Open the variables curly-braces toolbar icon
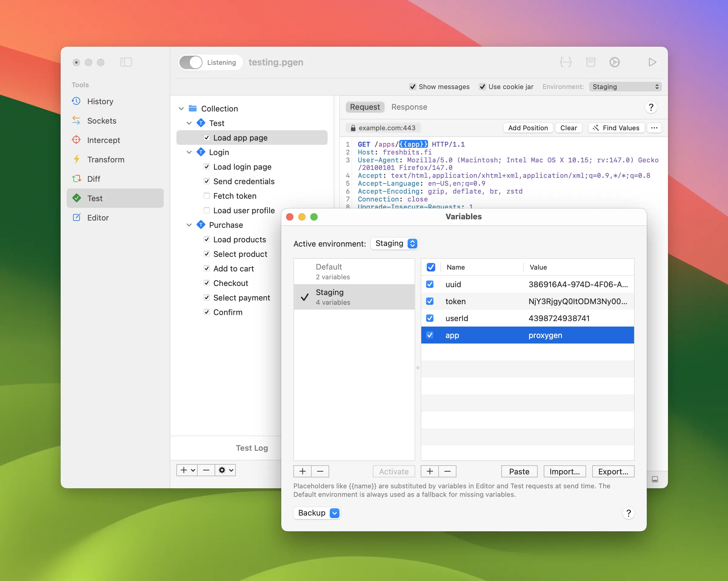Viewport: 728px width, 581px height. tap(566, 62)
